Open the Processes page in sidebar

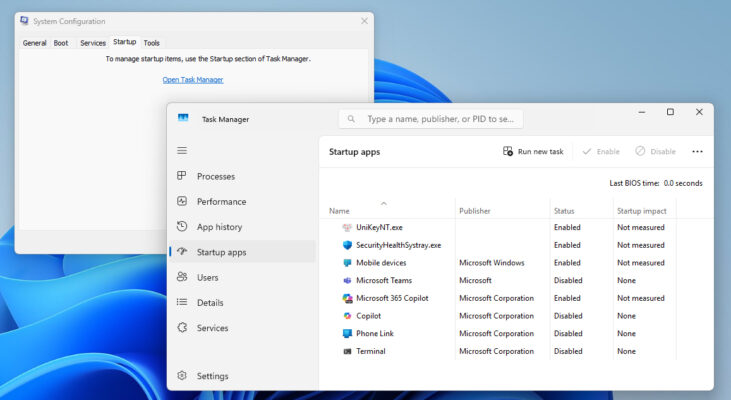(215, 176)
